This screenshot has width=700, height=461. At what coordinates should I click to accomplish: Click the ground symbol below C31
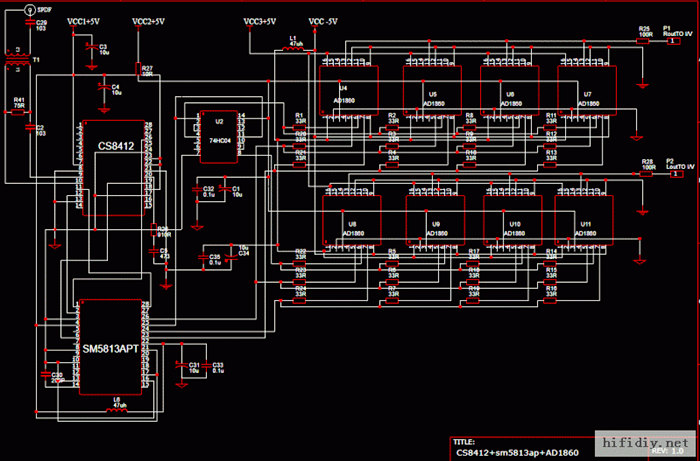tap(181, 385)
